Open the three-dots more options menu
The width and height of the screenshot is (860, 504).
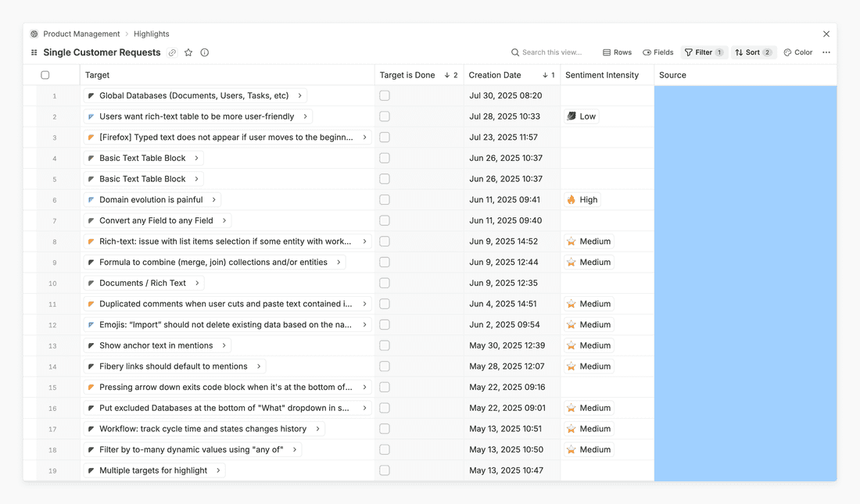click(826, 52)
